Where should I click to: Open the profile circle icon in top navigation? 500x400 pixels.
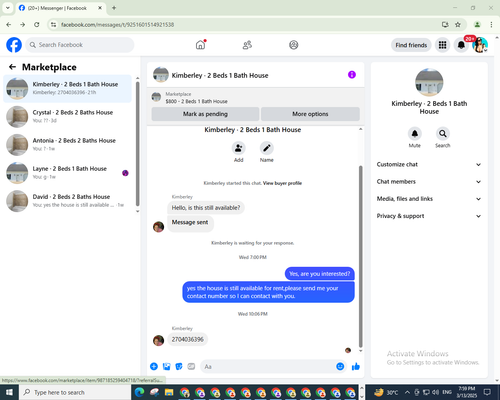point(294,45)
